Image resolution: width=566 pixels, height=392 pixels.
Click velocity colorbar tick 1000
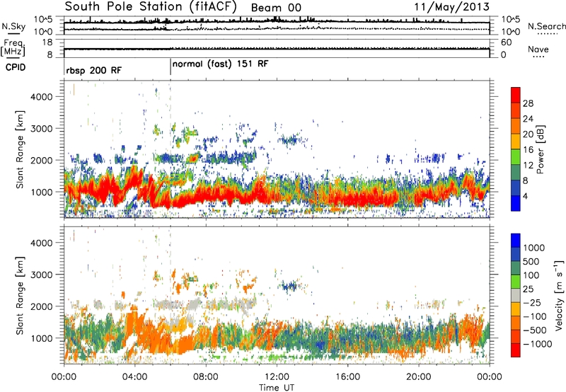[x=534, y=248]
